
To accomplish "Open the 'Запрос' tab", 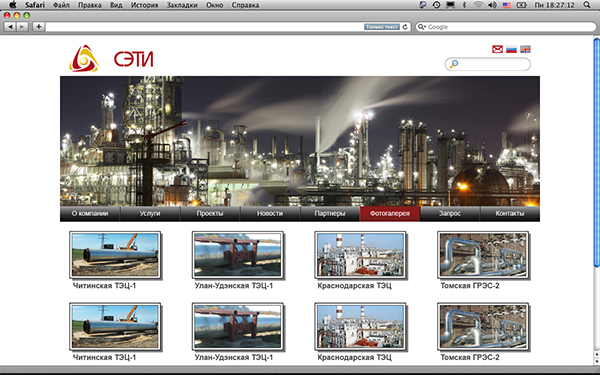I will pos(450,214).
